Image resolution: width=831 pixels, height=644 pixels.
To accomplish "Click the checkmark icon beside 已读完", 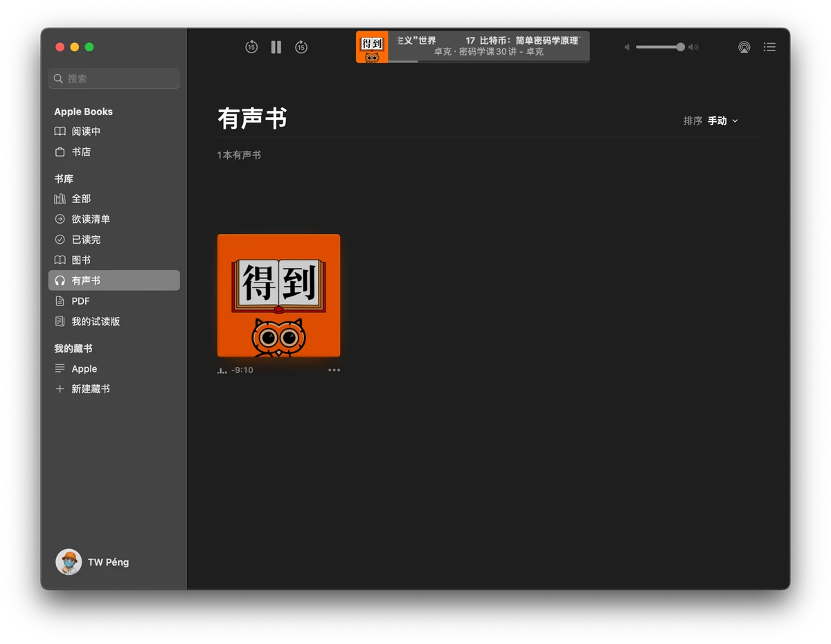I will coord(60,240).
